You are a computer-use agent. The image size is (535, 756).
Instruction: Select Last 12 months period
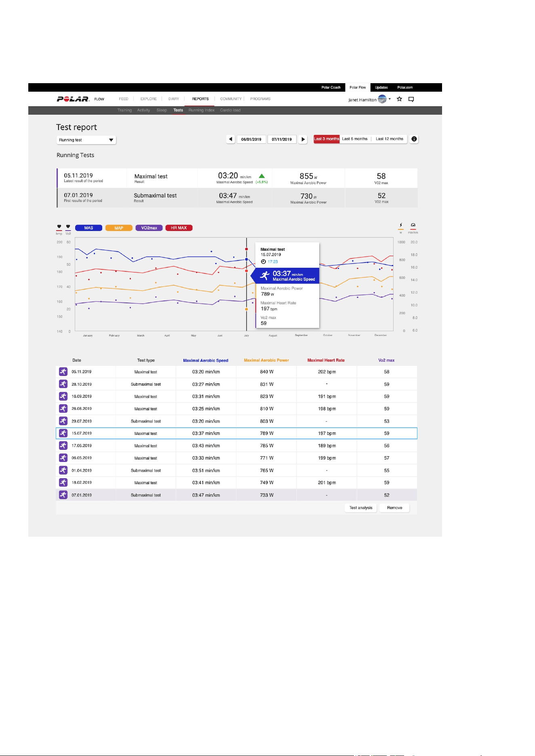390,139
